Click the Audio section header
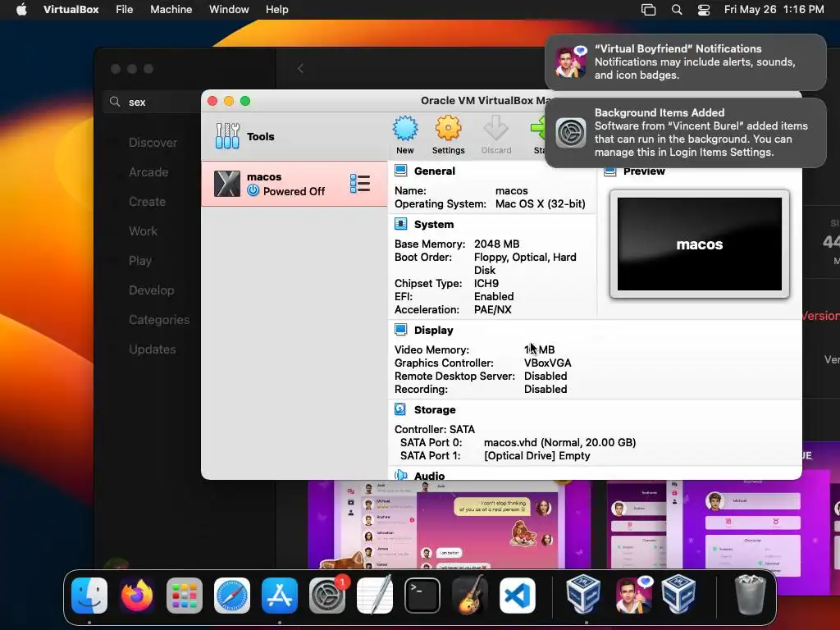840x630 pixels. [429, 475]
